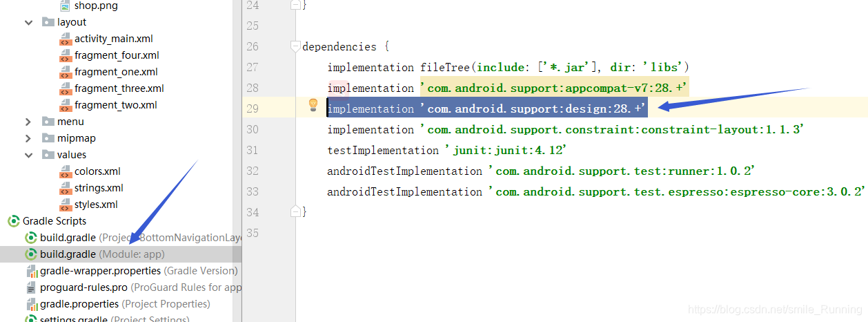This screenshot has width=868, height=322.
Task: Open proguard-rules.pro
Action: [x=141, y=287]
